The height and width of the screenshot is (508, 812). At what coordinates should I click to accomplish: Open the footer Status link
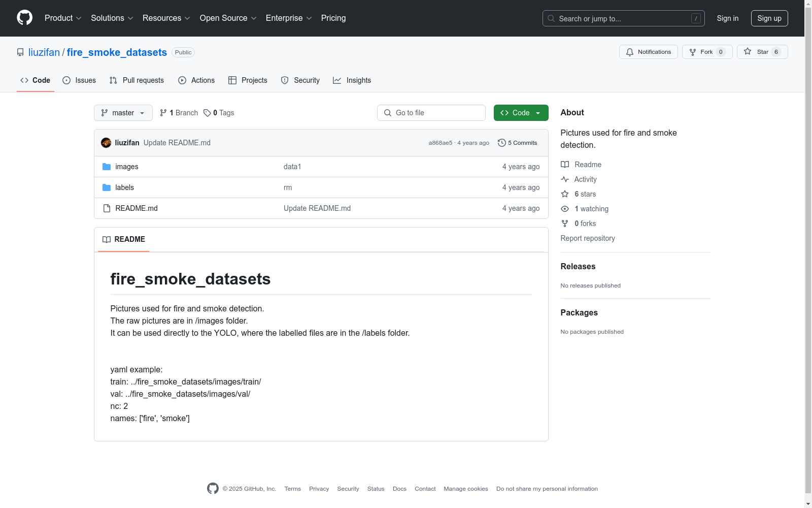tap(376, 489)
